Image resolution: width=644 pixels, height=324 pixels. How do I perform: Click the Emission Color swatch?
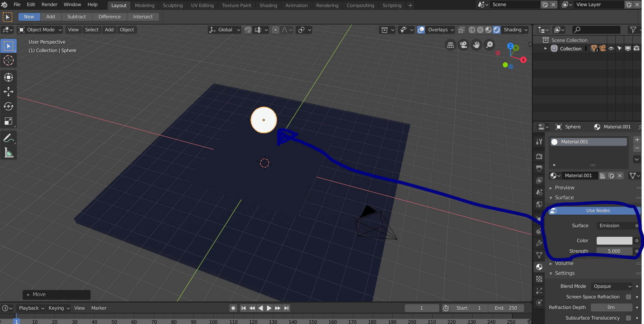click(x=614, y=241)
